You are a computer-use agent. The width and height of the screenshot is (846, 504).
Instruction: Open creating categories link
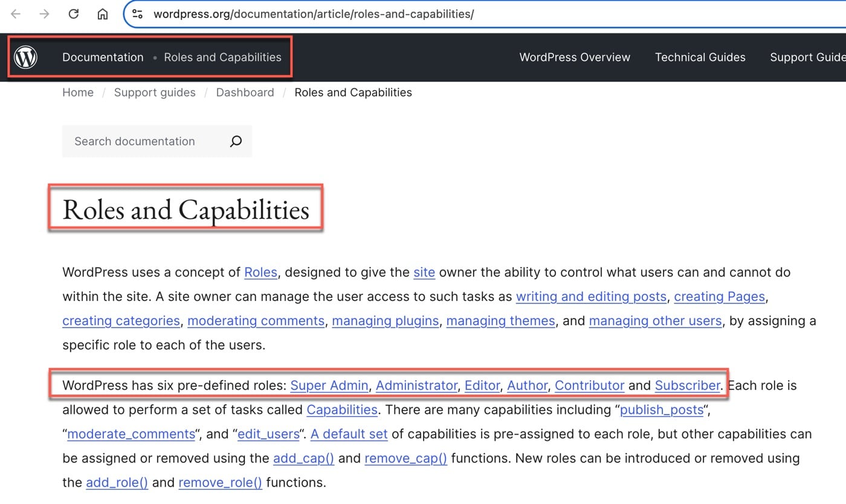pos(121,321)
